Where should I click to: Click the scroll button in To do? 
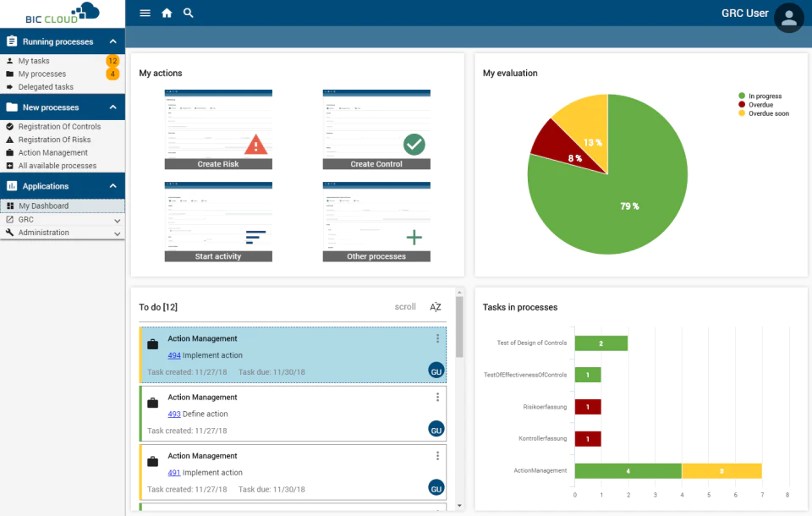point(405,307)
